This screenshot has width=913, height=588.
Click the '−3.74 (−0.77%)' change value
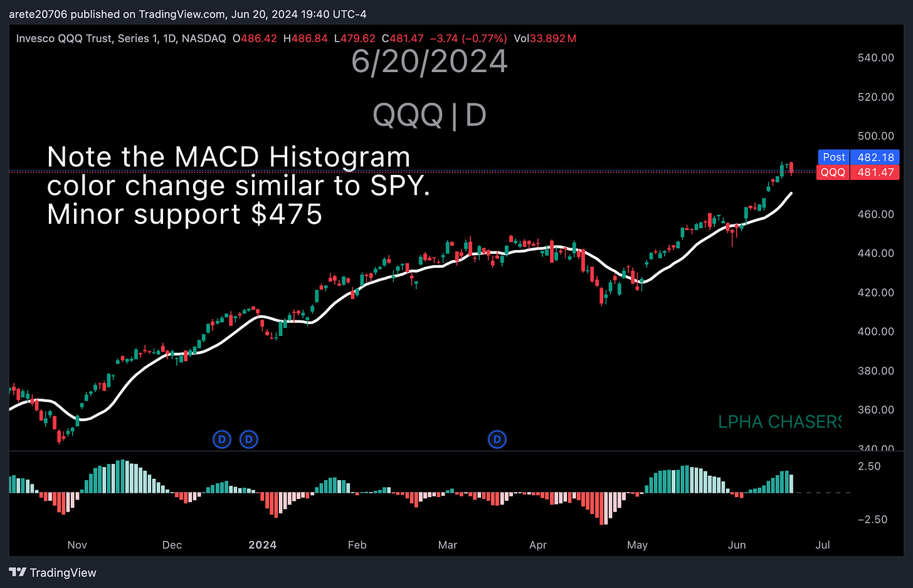point(468,38)
